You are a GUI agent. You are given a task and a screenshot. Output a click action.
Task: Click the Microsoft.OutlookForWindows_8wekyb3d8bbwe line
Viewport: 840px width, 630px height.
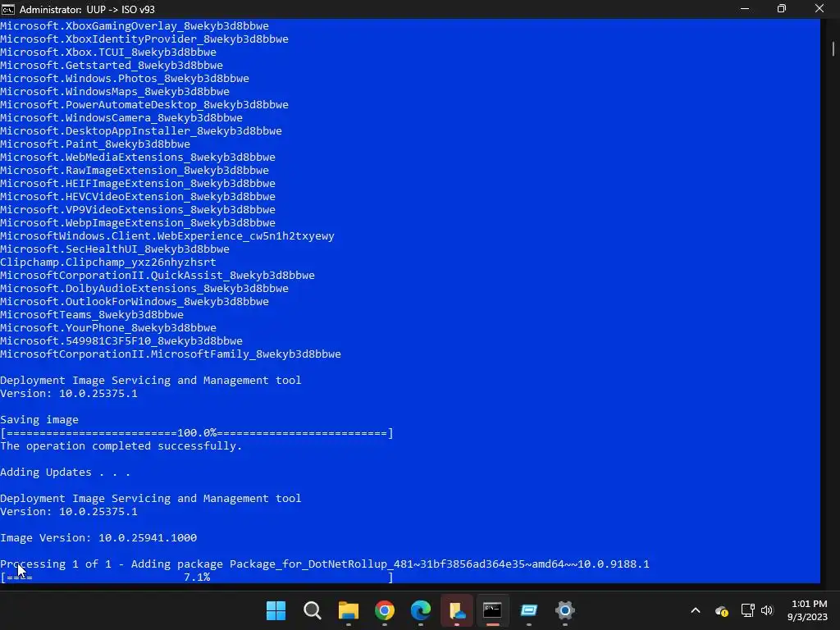tap(135, 301)
